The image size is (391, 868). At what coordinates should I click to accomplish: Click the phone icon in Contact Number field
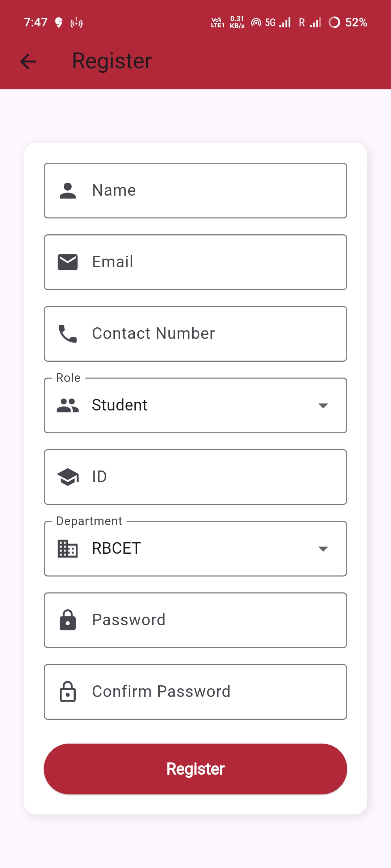(67, 333)
